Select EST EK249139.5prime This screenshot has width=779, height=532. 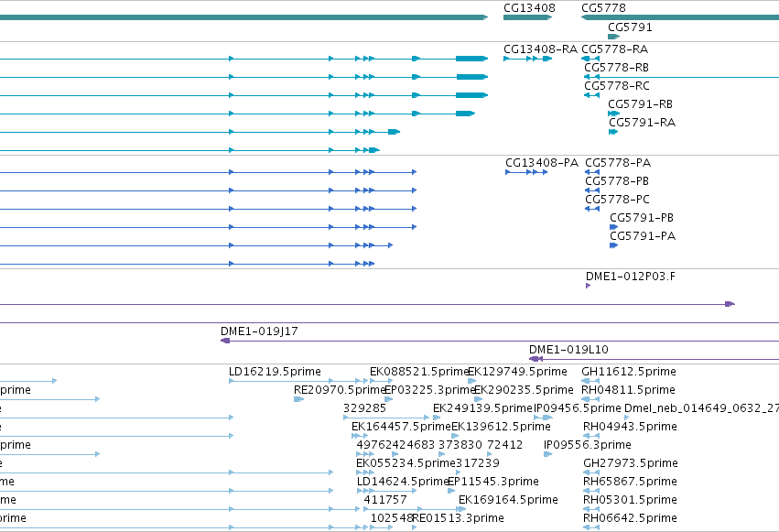(x=437, y=418)
